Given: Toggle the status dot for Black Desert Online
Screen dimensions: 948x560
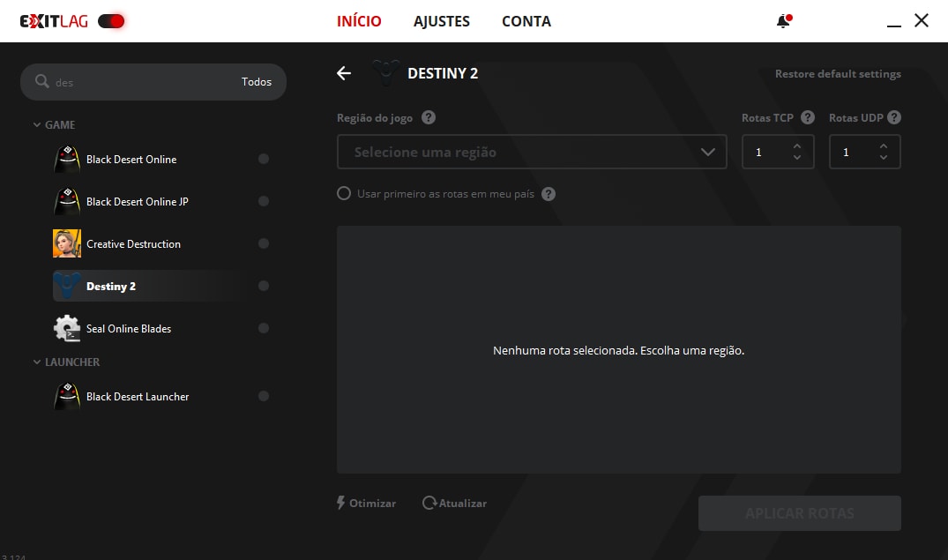Looking at the screenshot, I should pyautogui.click(x=263, y=160).
